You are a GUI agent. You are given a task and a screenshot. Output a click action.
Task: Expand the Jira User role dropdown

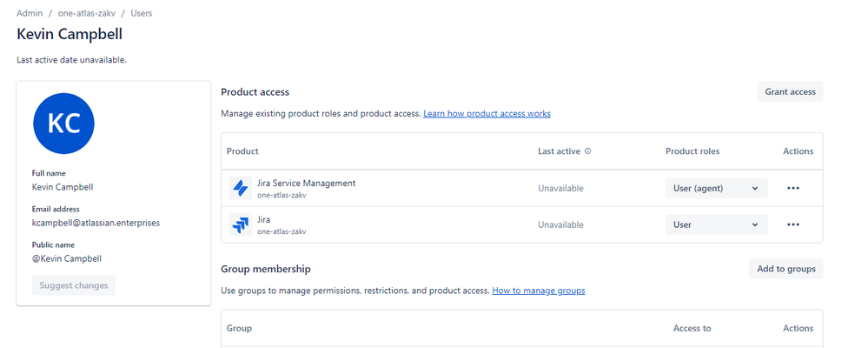(x=716, y=224)
